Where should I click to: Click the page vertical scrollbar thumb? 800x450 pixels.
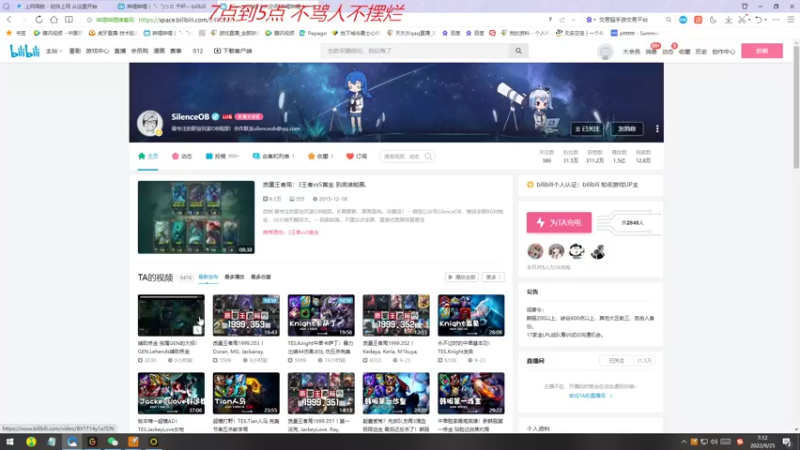(796, 107)
